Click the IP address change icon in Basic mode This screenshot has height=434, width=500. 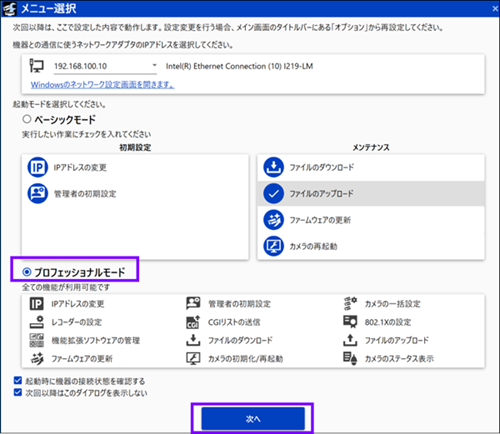tap(38, 167)
